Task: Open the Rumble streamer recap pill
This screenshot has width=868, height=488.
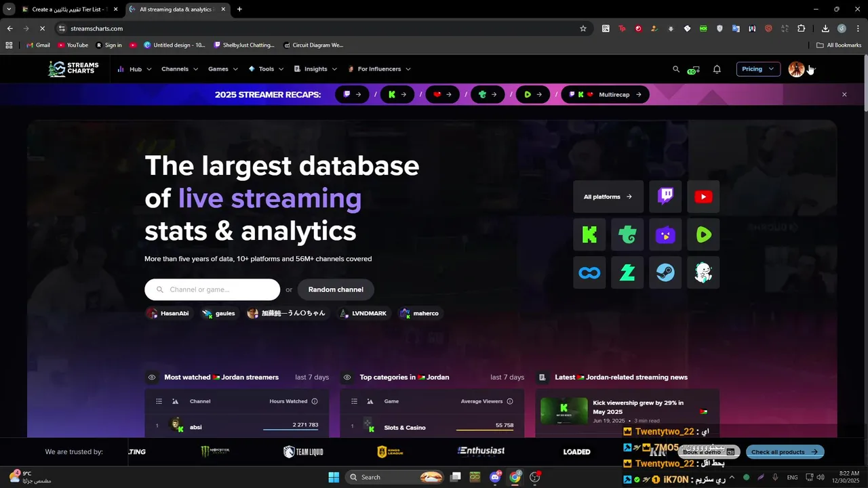Action: point(533,95)
